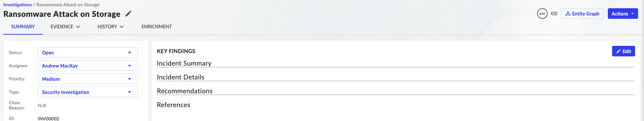Viewport: 644px width, 121px height.
Task: Open the Priority dropdown set to Medium
Action: click(88, 79)
